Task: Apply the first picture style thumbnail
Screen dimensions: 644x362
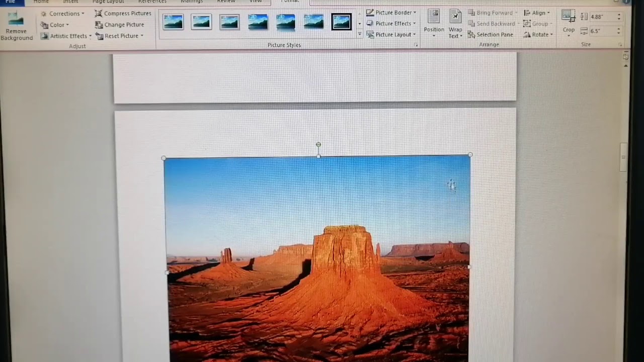Action: point(173,22)
